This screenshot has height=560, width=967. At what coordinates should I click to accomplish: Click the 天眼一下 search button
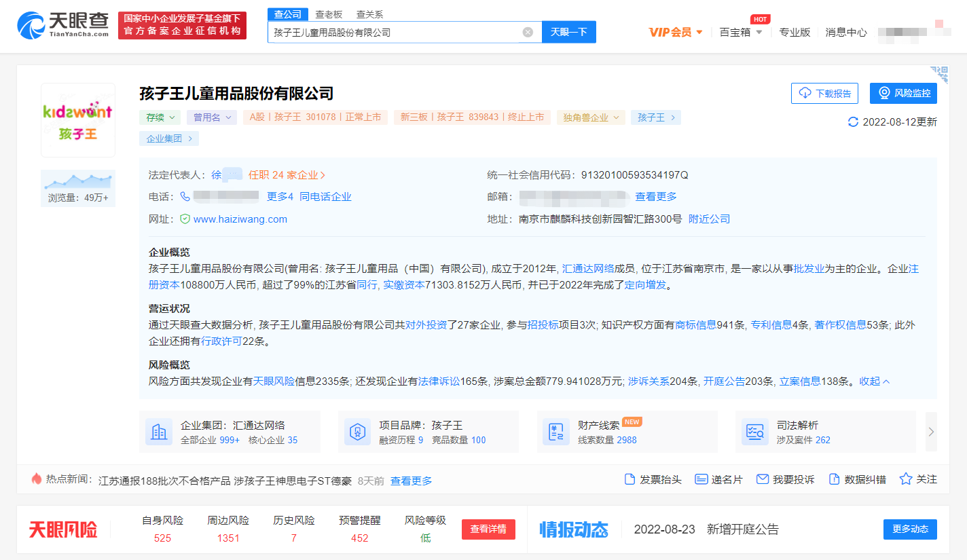[568, 32]
